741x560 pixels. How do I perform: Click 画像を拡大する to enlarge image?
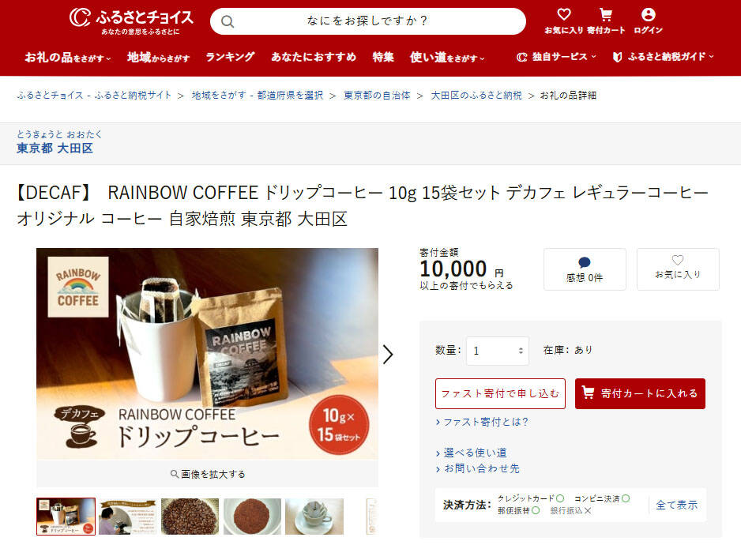208,474
